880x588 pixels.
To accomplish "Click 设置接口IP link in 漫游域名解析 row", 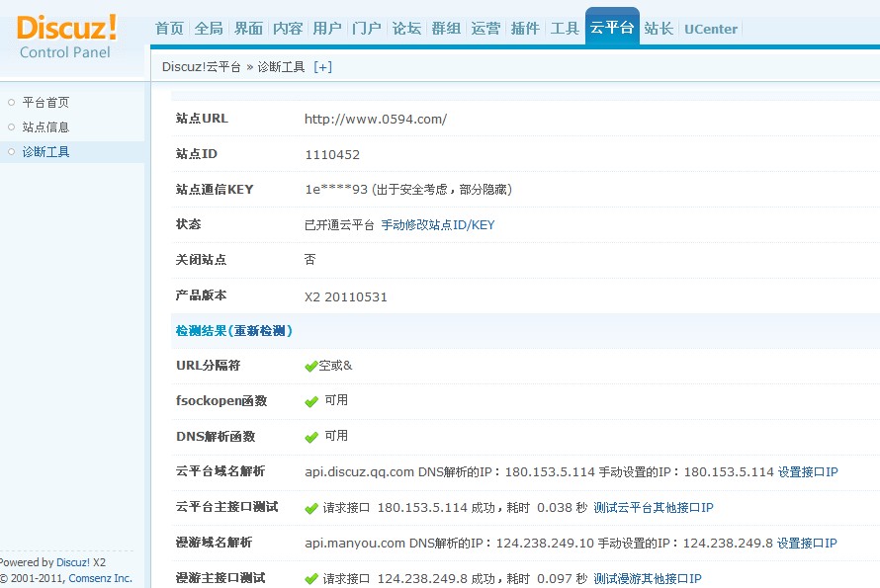I will 807,544.
